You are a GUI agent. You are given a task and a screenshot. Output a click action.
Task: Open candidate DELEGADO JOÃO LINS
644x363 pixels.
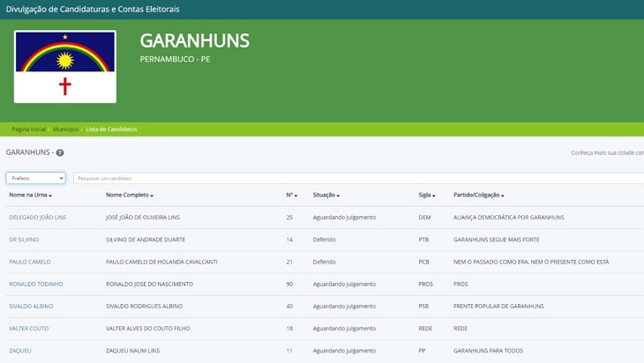click(x=37, y=218)
